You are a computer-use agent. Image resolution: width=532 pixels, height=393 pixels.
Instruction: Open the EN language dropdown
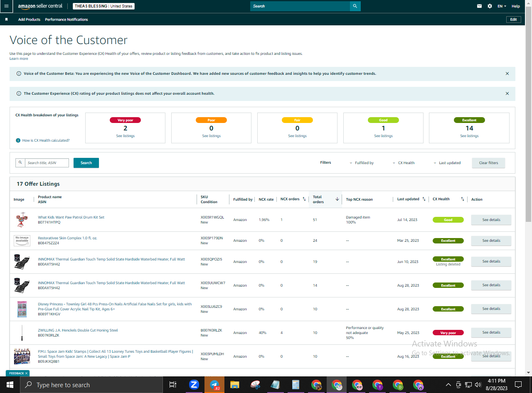[502, 6]
